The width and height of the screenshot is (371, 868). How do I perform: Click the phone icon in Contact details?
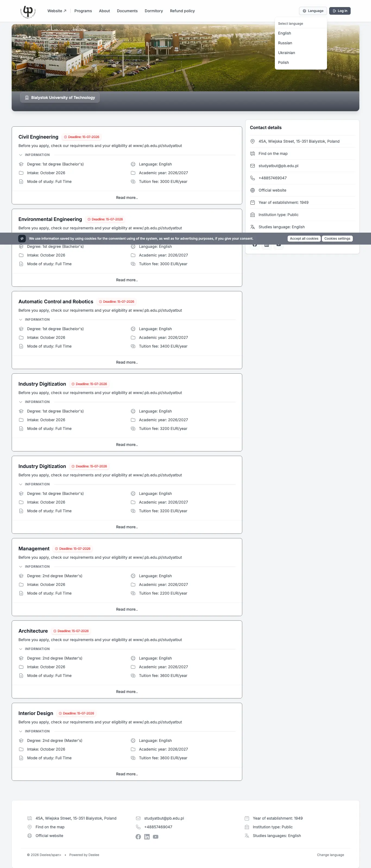point(253,178)
